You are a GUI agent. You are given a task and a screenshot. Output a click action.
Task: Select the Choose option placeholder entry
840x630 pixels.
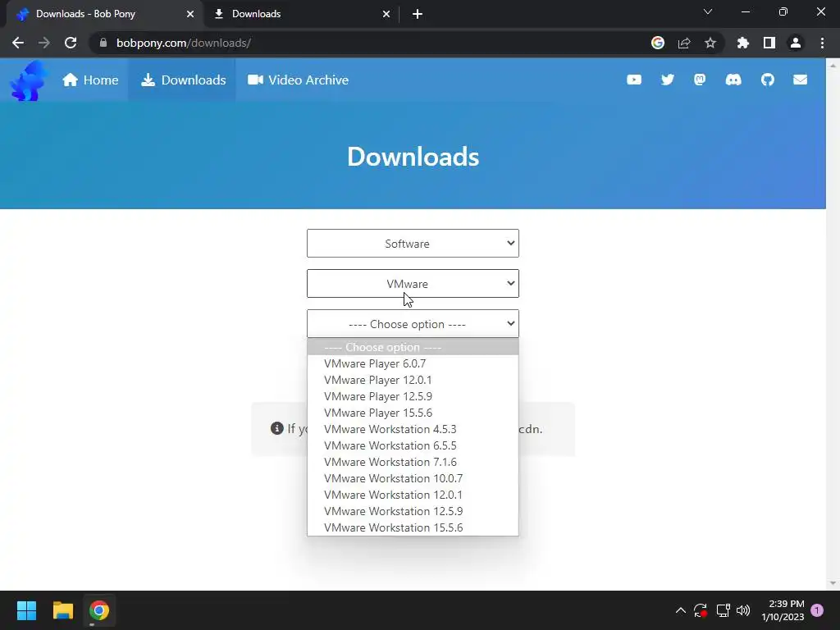coord(413,347)
